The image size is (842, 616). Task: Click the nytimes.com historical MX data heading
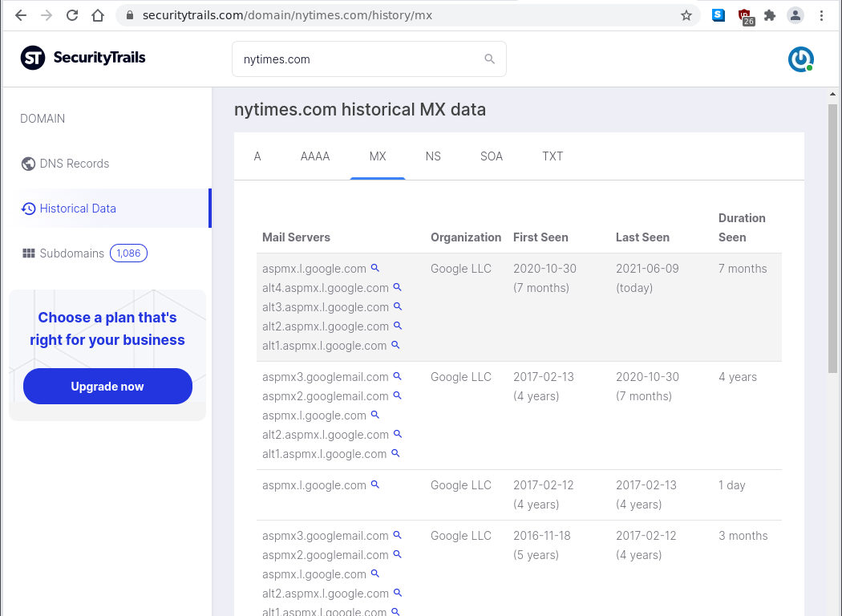click(360, 110)
